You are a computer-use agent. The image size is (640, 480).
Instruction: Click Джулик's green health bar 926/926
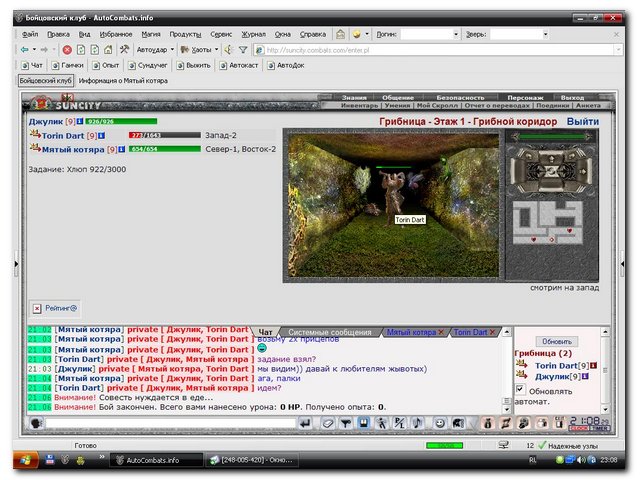(x=121, y=121)
